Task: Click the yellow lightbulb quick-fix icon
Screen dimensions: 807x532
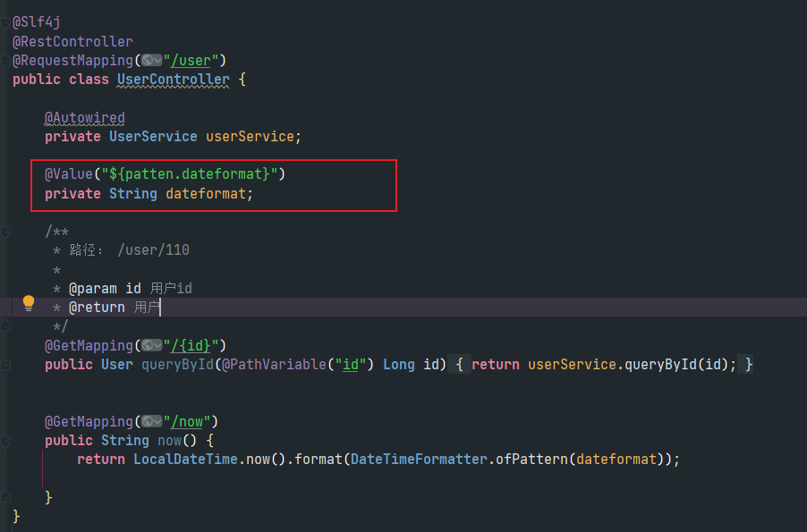Action: 29,304
